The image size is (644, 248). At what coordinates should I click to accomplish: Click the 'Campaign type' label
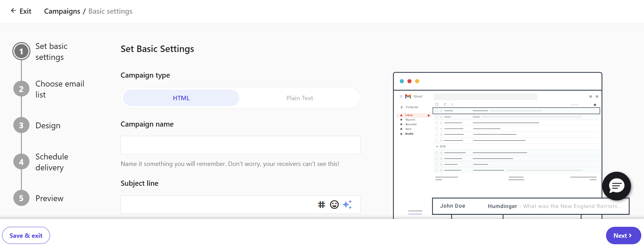click(x=145, y=75)
